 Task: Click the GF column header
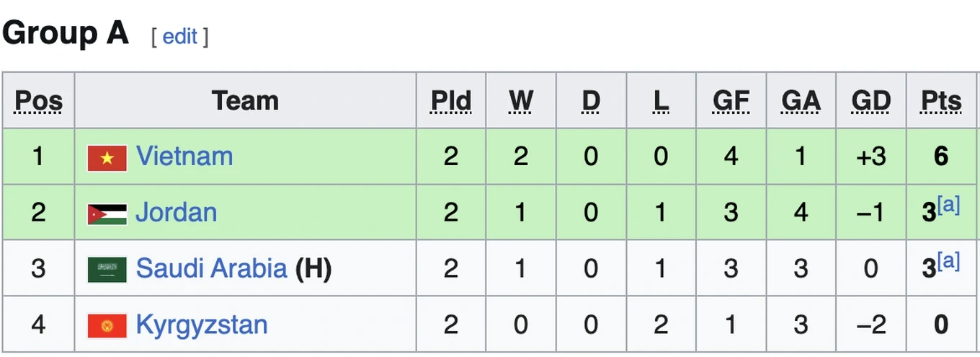pos(731,101)
